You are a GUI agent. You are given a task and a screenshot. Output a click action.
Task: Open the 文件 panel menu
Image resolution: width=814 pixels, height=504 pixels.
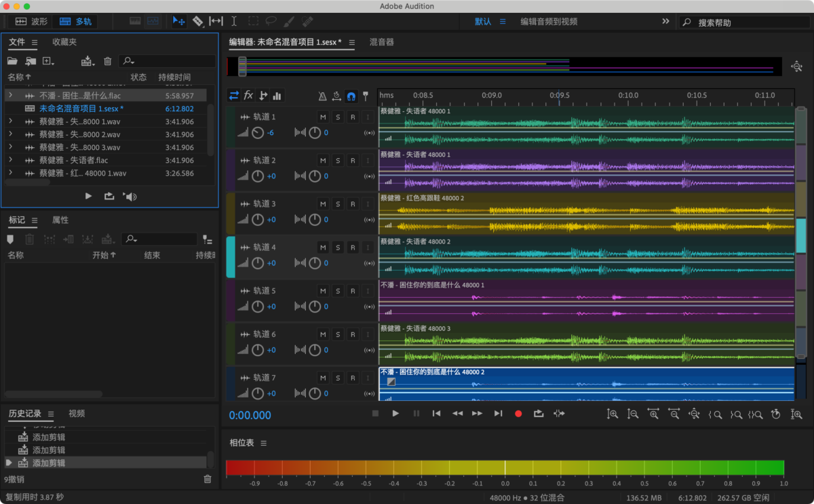(x=34, y=42)
